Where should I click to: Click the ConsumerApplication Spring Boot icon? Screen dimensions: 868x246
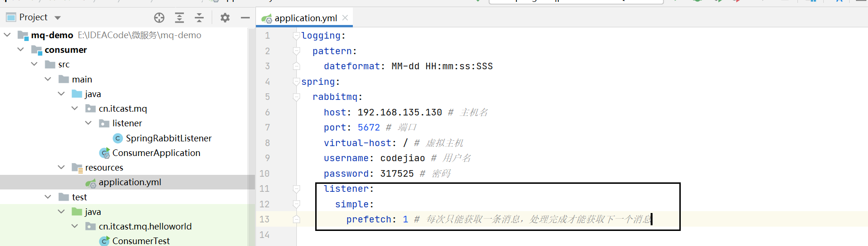pos(105,153)
